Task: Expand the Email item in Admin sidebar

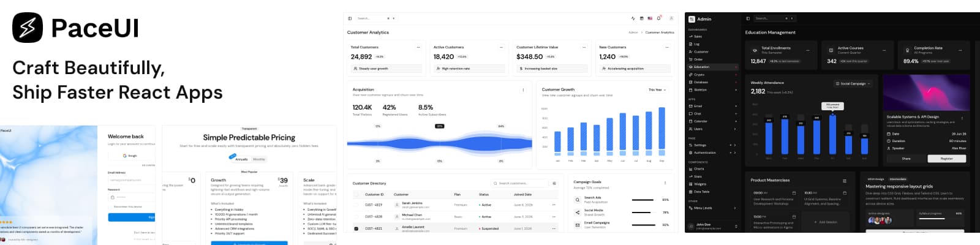Action: [x=713, y=106]
